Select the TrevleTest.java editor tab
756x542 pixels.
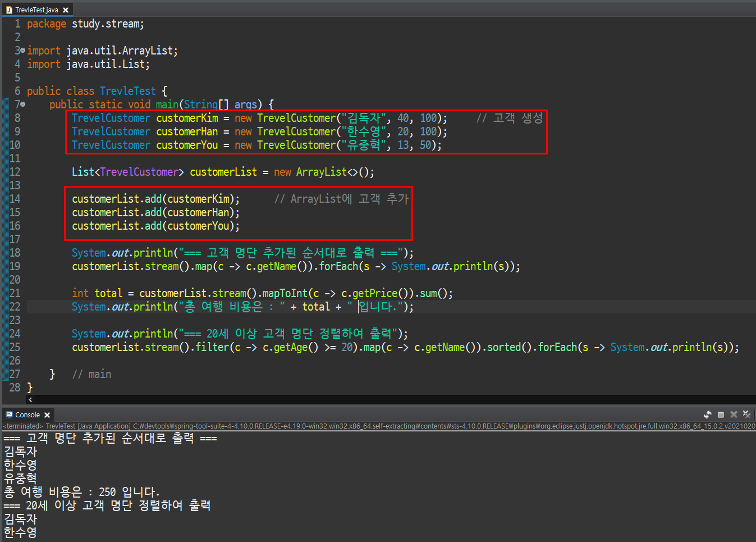click(x=37, y=10)
